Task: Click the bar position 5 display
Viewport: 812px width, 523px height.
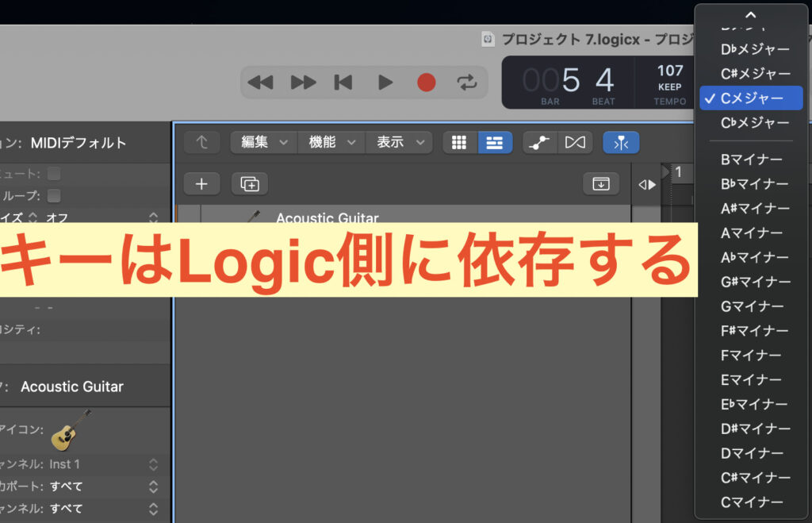Action: point(570,80)
